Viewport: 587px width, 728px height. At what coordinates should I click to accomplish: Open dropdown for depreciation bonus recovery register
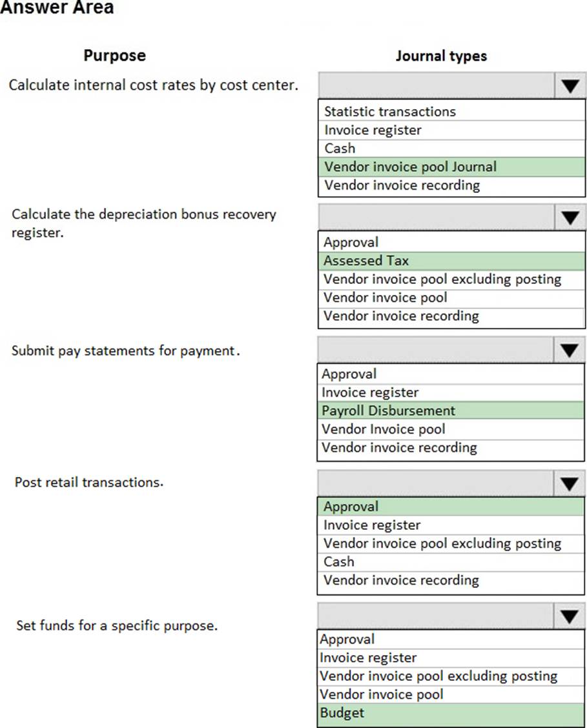coord(570,217)
